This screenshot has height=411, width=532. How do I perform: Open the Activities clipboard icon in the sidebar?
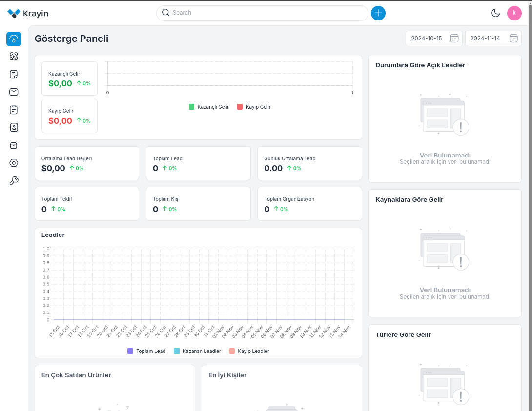[14, 110]
